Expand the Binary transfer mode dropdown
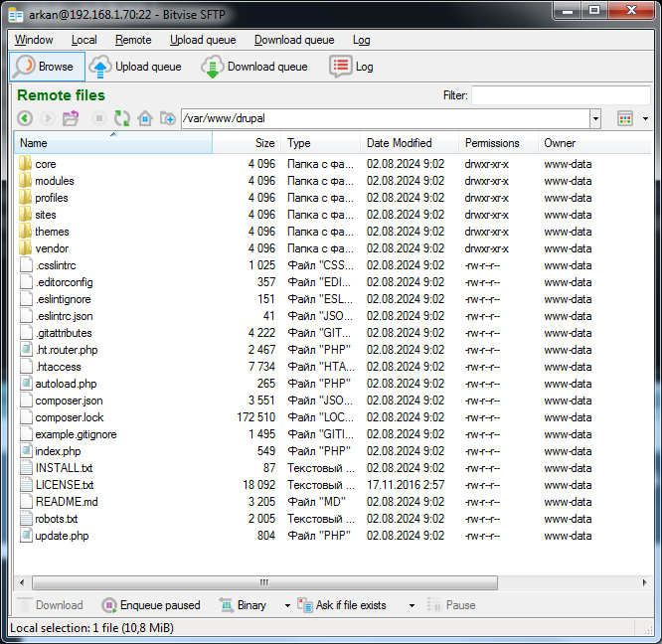This screenshot has height=644, width=662. pyautogui.click(x=287, y=605)
